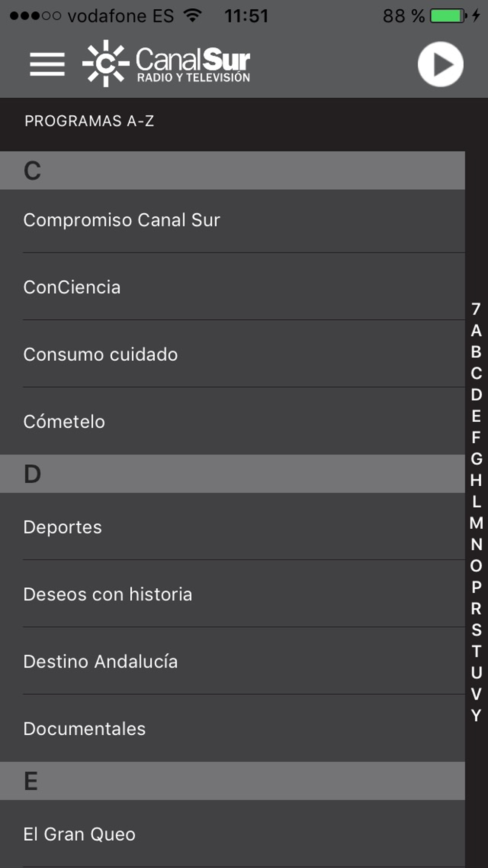Jump to letter A in index
This screenshot has width=488, height=868.
click(x=476, y=331)
